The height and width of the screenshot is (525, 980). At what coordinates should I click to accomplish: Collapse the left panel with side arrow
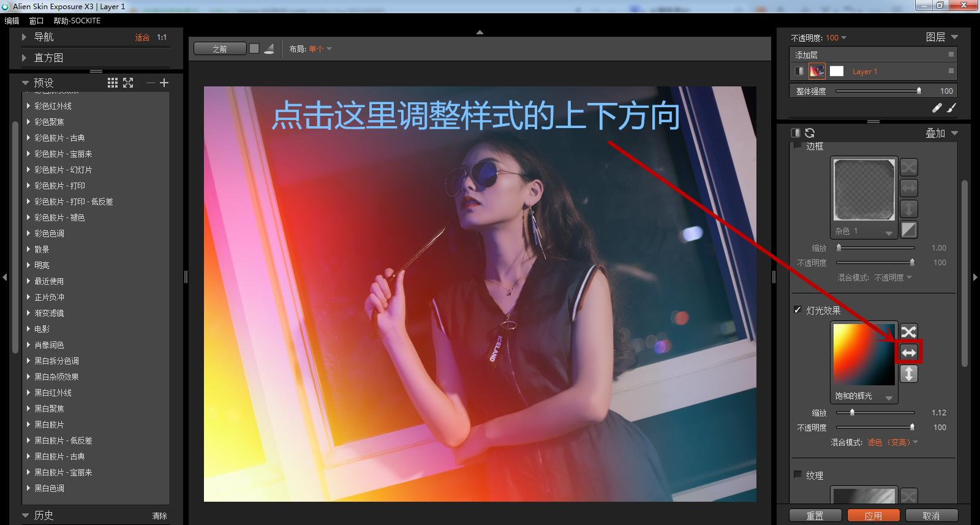coord(5,278)
